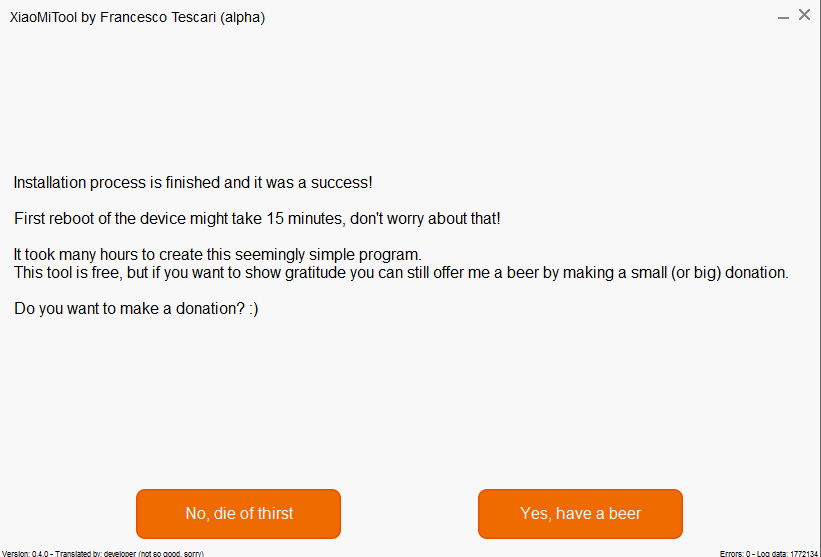Click the "Log data: 1772134" indicator

pyautogui.click(x=790, y=553)
